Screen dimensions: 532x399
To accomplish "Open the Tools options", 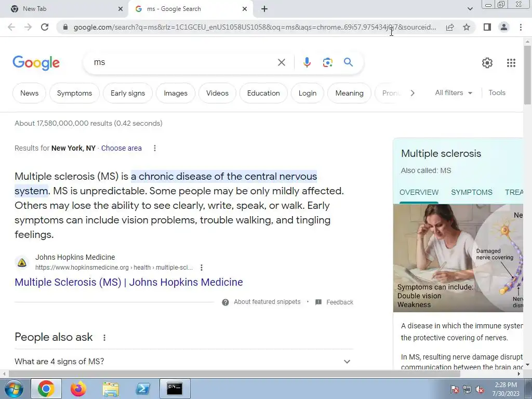I will (497, 93).
